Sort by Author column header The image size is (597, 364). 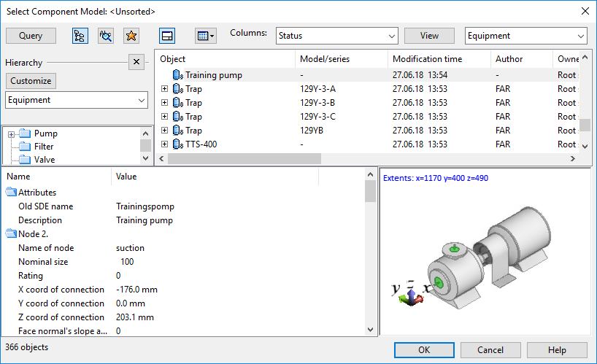click(522, 59)
